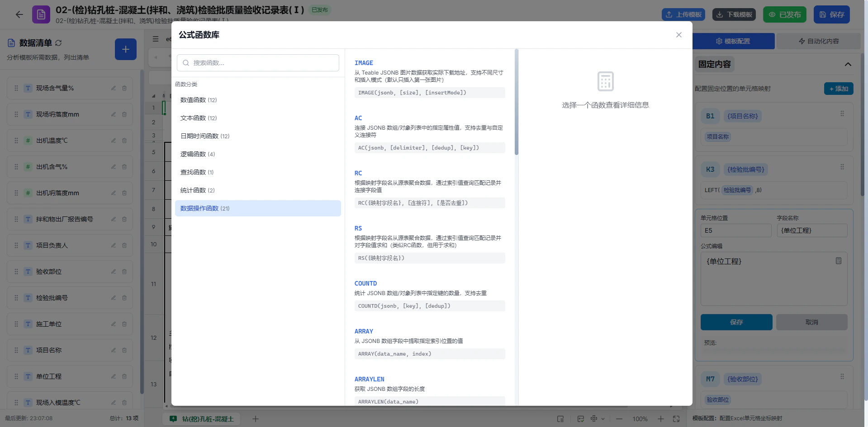Click the top-right 保存 button
The height and width of the screenshot is (427, 868).
coord(832,14)
